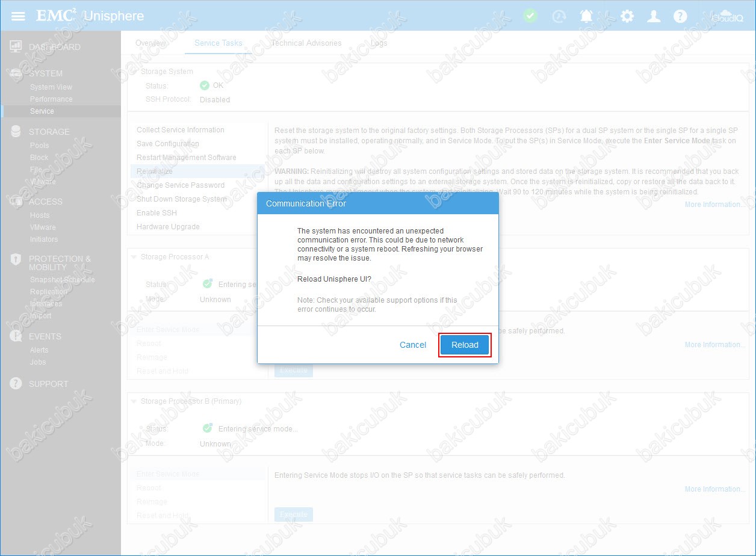Switch to the Overview tab
The image size is (756, 556).
(150, 43)
